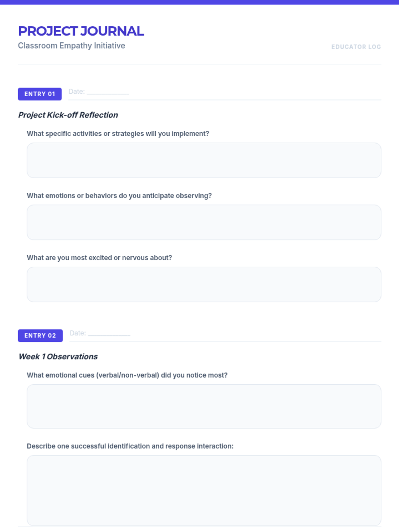The height and width of the screenshot is (532, 399).
Task: Click the question about being excited or nervous
Action: coord(99,258)
